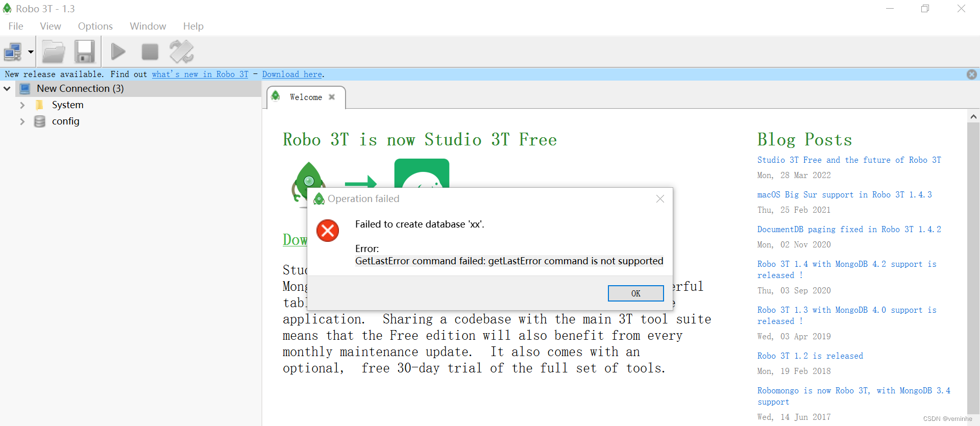Open DocumentDB paging fixed blog post

tap(849, 230)
